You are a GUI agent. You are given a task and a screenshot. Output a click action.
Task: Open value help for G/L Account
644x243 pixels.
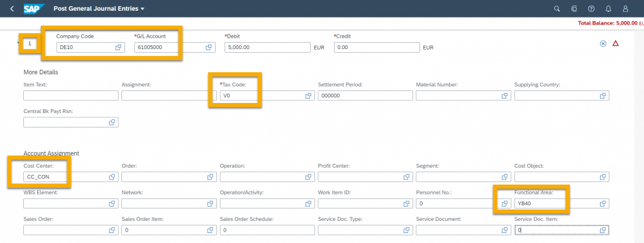click(x=209, y=48)
